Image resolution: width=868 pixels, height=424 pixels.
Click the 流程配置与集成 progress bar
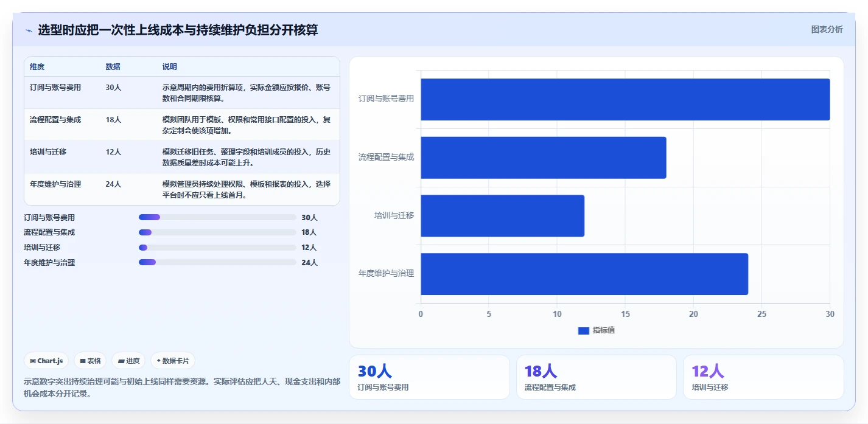click(217, 232)
